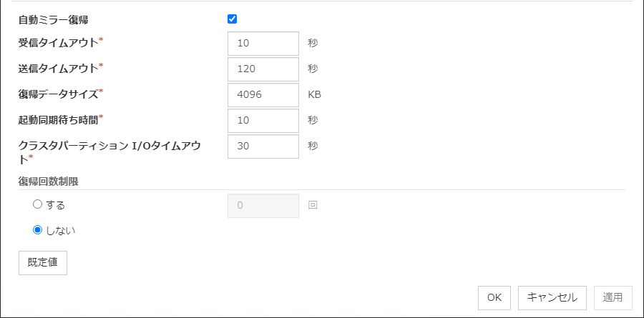Click the キャンセル button
This screenshot has height=318, width=644.
click(x=552, y=297)
